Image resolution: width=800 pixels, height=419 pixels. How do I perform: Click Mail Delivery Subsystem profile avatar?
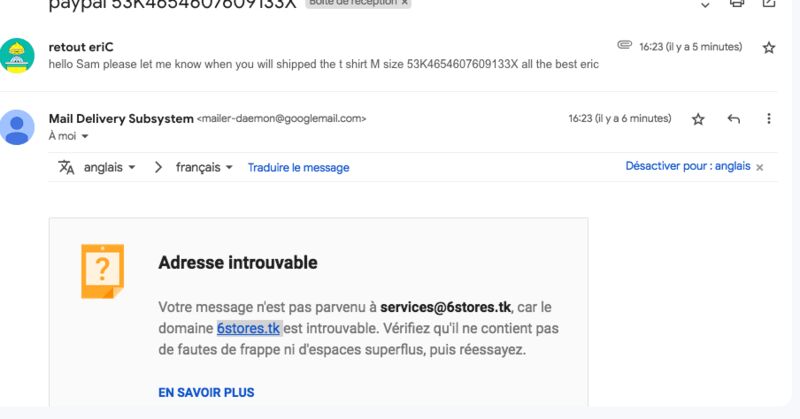(x=17, y=127)
